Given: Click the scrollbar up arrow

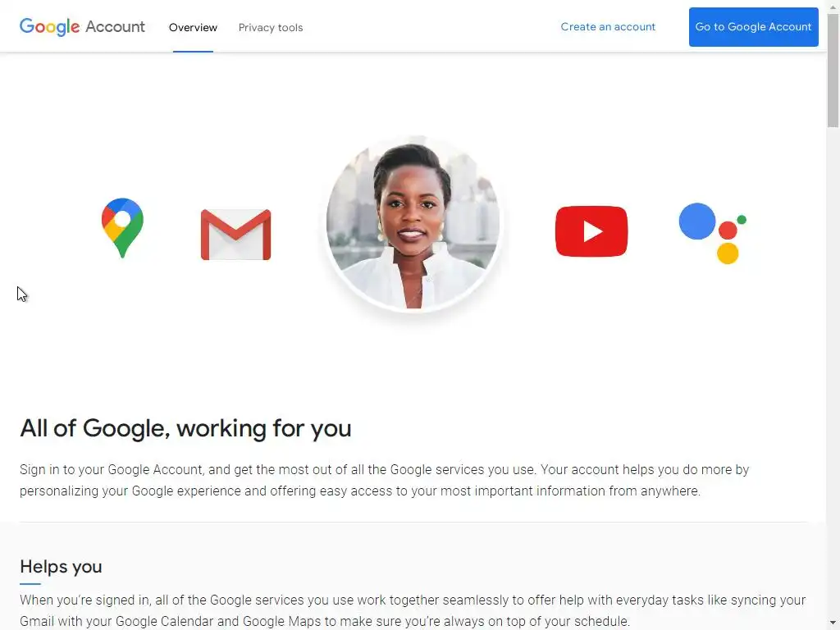Looking at the screenshot, I should tap(833, 6).
